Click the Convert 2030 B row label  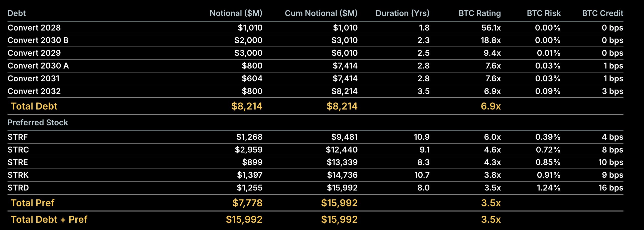[38, 40]
